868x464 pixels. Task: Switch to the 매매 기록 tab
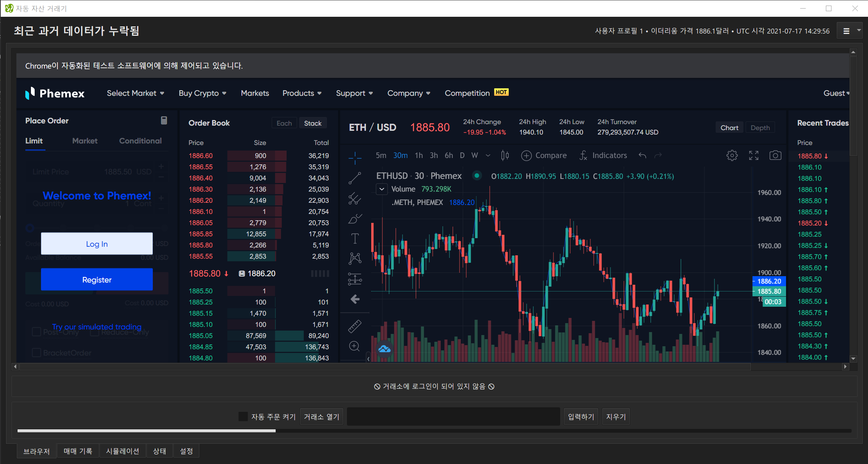coord(78,451)
